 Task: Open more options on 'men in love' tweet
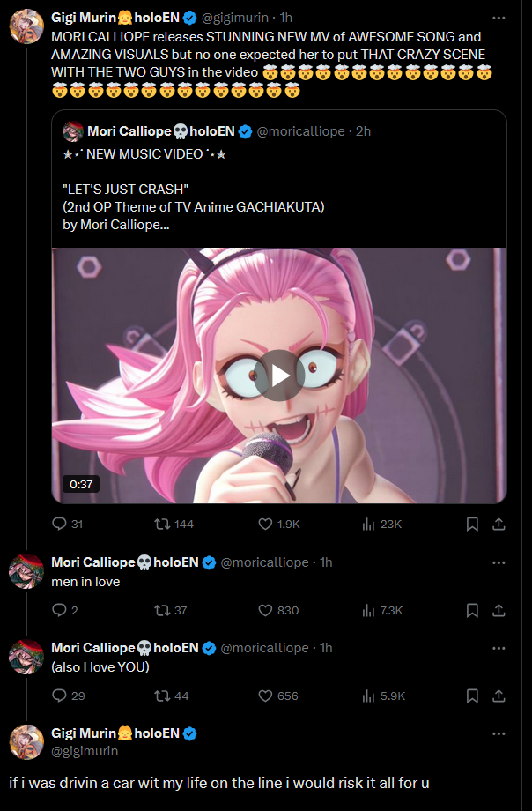click(x=499, y=562)
